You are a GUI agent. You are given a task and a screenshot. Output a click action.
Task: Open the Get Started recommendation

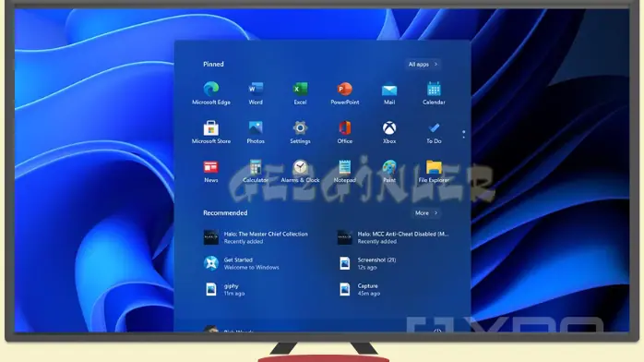coord(242,263)
